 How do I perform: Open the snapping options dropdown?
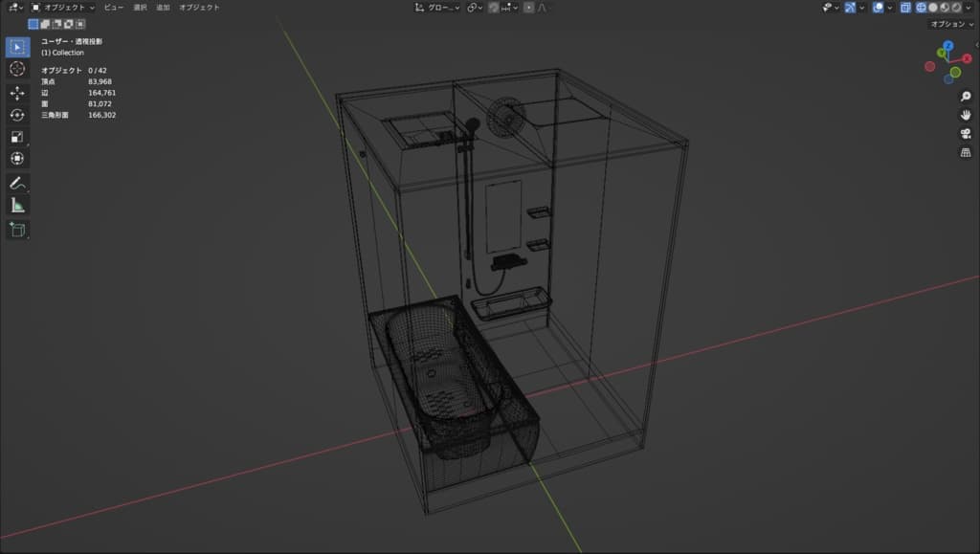pyautogui.click(x=509, y=8)
